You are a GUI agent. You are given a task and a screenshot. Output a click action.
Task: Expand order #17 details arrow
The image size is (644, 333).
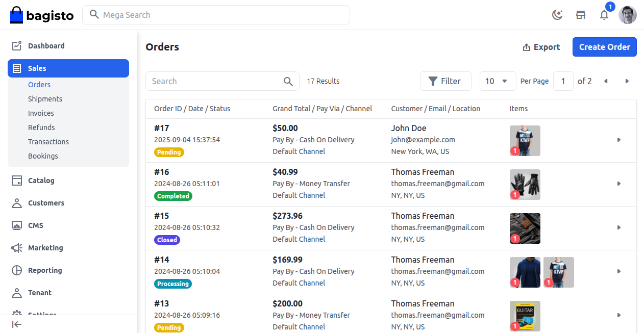619,140
